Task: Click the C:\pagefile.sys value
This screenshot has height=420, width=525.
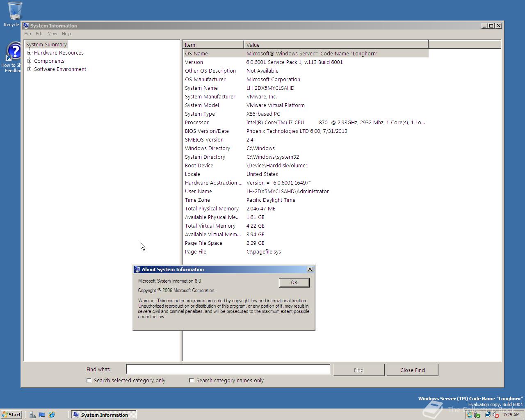Action: [264, 252]
